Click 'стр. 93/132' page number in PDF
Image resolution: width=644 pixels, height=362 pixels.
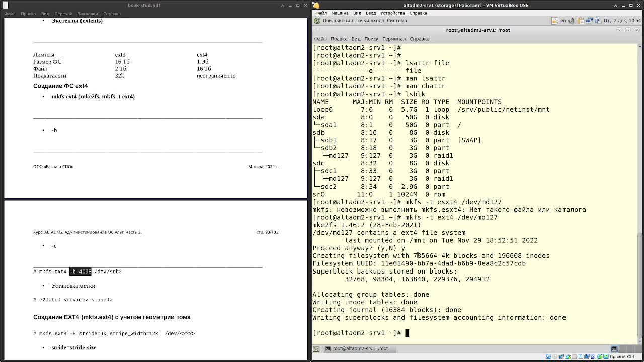[267, 232]
